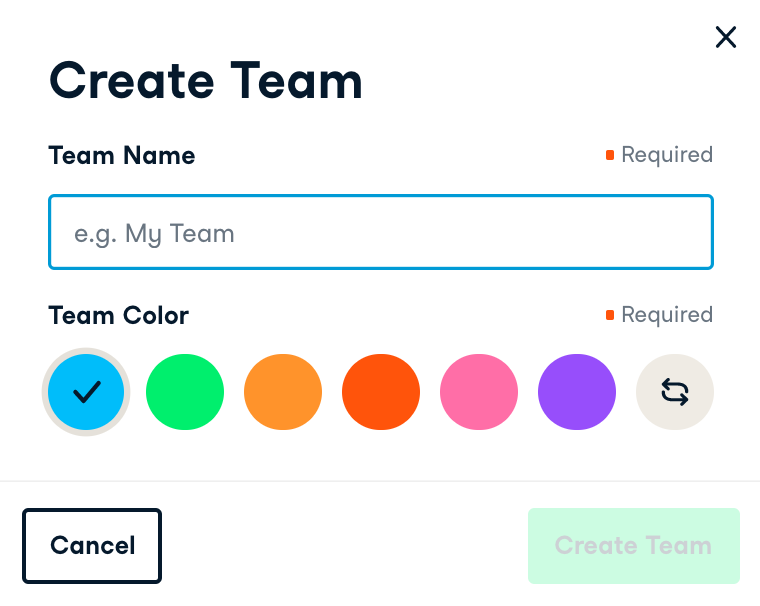760x606 pixels.
Task: Click the orange marker beside Team Name's Required
Action: [610, 155]
